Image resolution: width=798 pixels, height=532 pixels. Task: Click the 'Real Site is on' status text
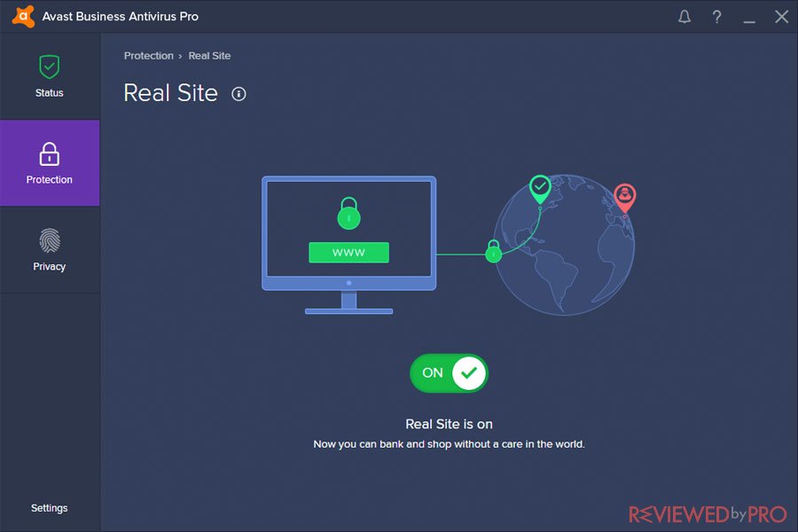coord(449,424)
